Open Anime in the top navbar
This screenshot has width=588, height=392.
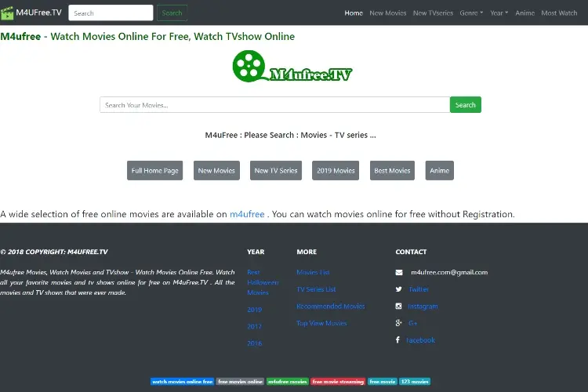click(x=525, y=13)
